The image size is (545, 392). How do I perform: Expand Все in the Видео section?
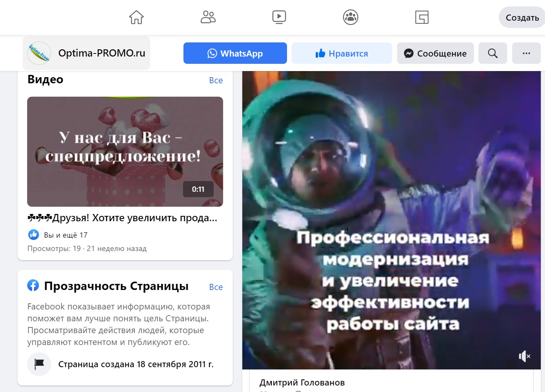point(216,80)
